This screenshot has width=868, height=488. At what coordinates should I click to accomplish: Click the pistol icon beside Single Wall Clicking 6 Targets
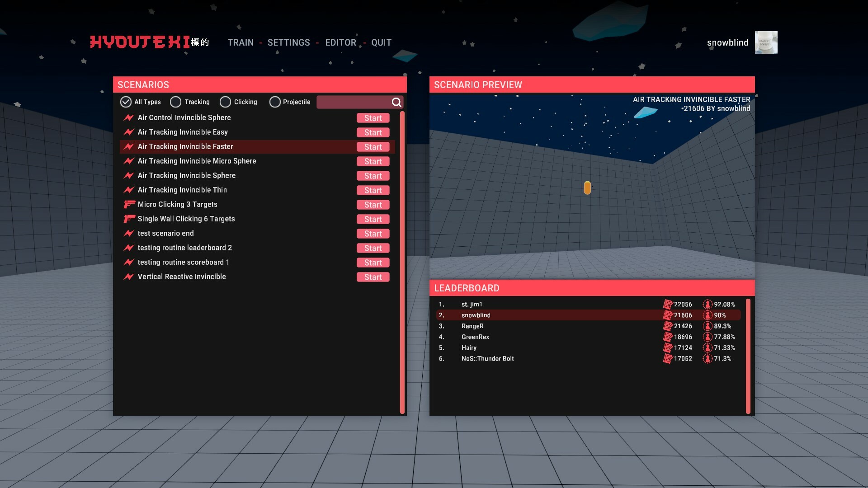129,219
